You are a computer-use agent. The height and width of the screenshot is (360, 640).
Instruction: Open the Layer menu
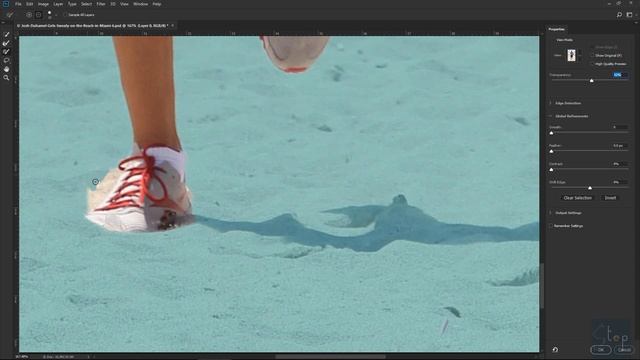click(x=58, y=4)
